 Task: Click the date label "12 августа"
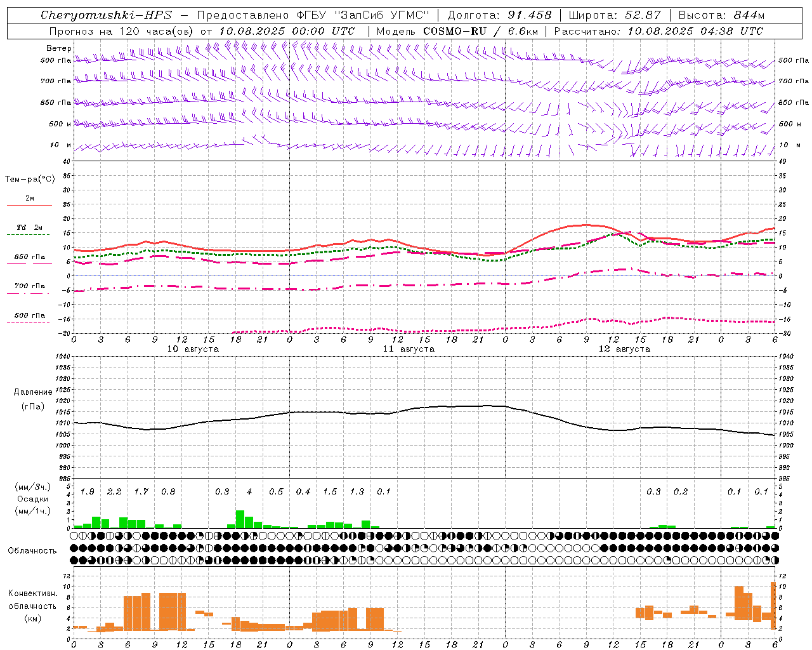pyautogui.click(x=624, y=349)
